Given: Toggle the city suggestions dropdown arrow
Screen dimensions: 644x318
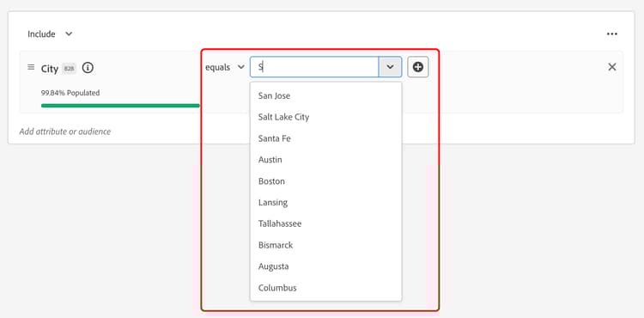Looking at the screenshot, I should pyautogui.click(x=390, y=67).
